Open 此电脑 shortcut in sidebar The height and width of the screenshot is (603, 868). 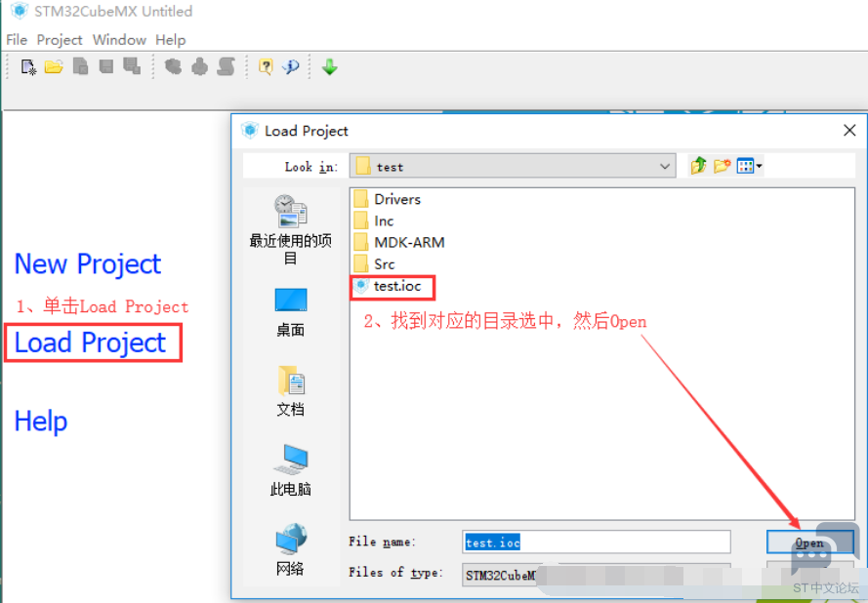click(x=291, y=470)
